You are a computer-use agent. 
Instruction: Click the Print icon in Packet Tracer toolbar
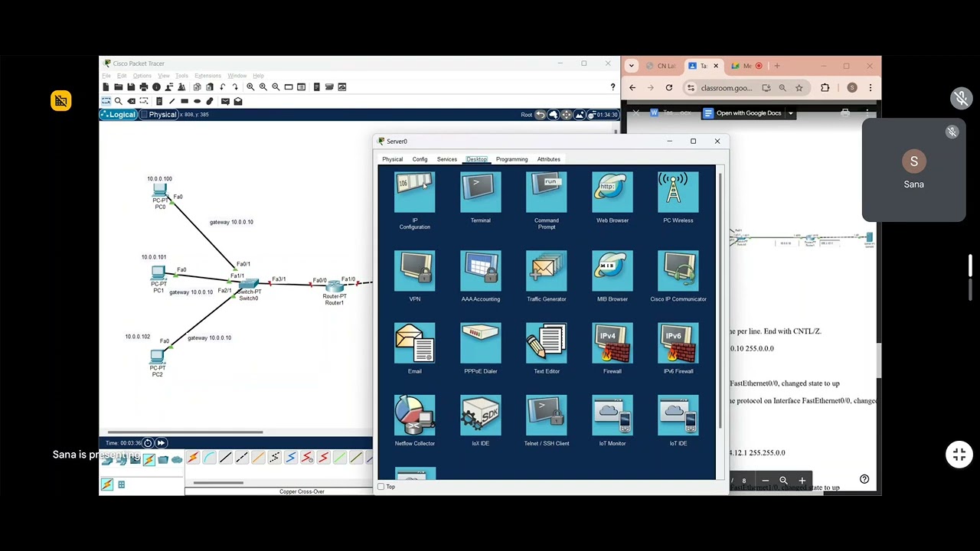[x=143, y=87]
